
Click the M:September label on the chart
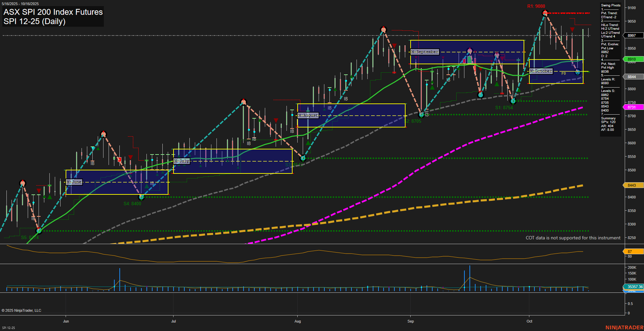click(424, 52)
